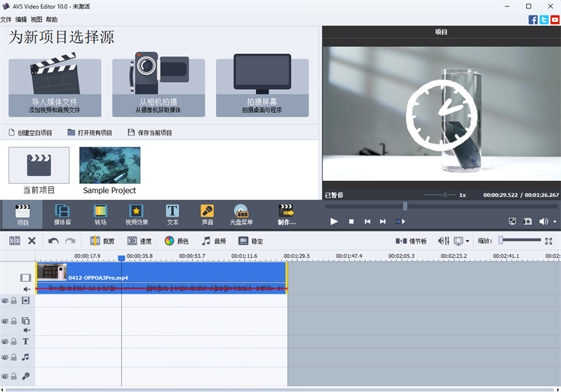Click 打开现有项目 to open existing project
The height and width of the screenshot is (392, 561).
[90, 133]
